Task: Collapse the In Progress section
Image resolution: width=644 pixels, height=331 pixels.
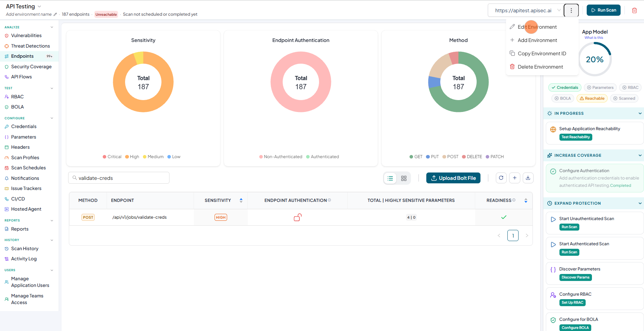Action: coord(640,113)
